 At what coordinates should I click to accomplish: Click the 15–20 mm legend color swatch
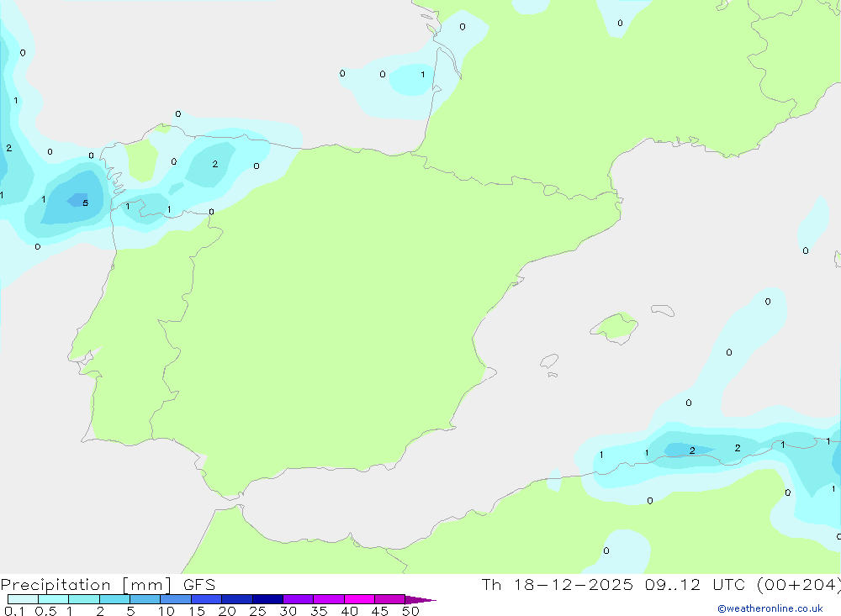click(x=206, y=599)
